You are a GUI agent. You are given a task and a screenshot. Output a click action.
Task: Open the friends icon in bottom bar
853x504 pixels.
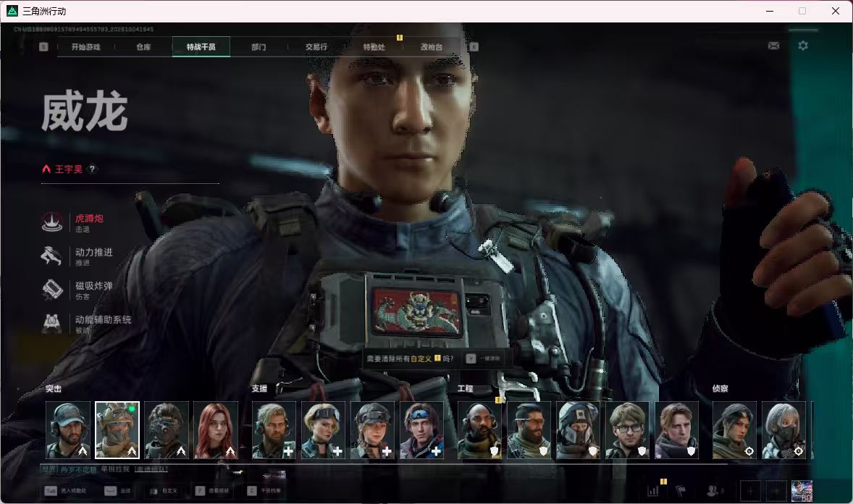pyautogui.click(x=712, y=491)
